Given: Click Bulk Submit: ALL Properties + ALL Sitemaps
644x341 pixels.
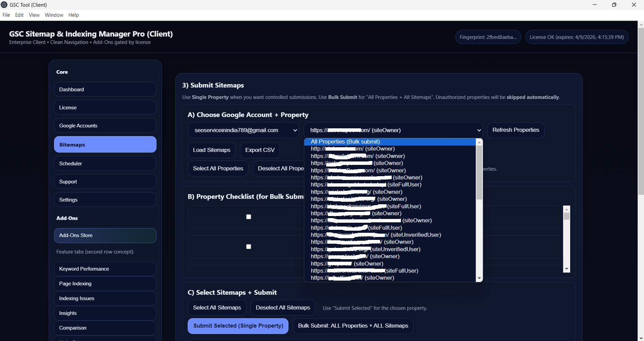Looking at the screenshot, I should (x=353, y=326).
